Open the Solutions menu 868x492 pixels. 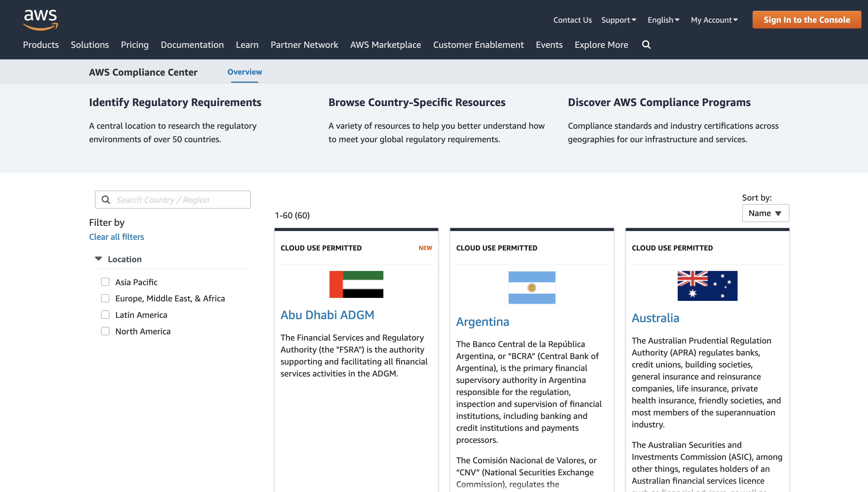pos(90,45)
